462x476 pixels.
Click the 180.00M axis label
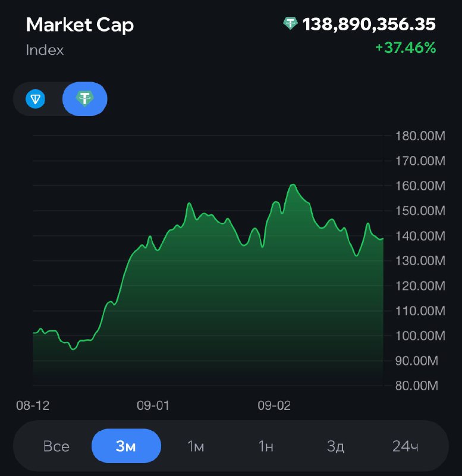pyautogui.click(x=420, y=136)
